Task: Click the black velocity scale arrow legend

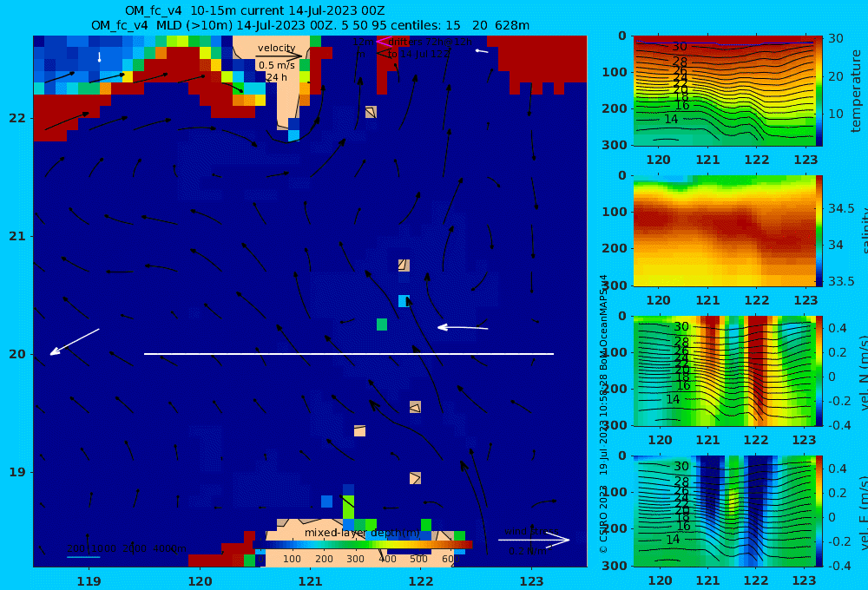Action: (x=279, y=56)
